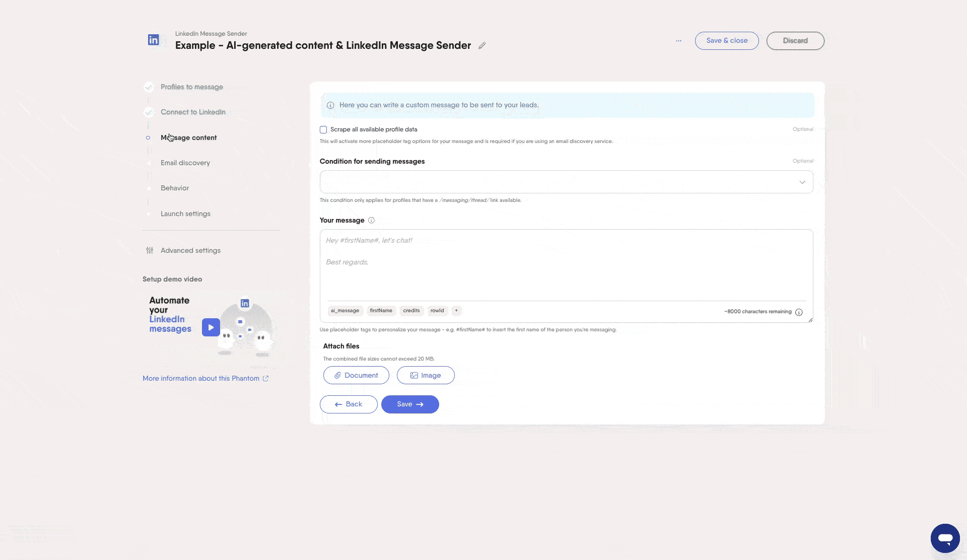Insert the credits placeholder tag
Screen dimensions: 967x560
[x=411, y=311]
